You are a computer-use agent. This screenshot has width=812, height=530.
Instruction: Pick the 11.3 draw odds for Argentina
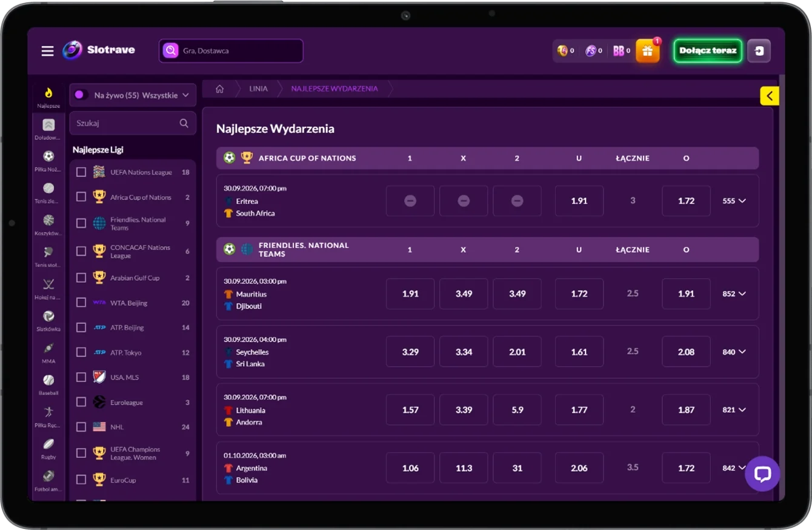(464, 468)
